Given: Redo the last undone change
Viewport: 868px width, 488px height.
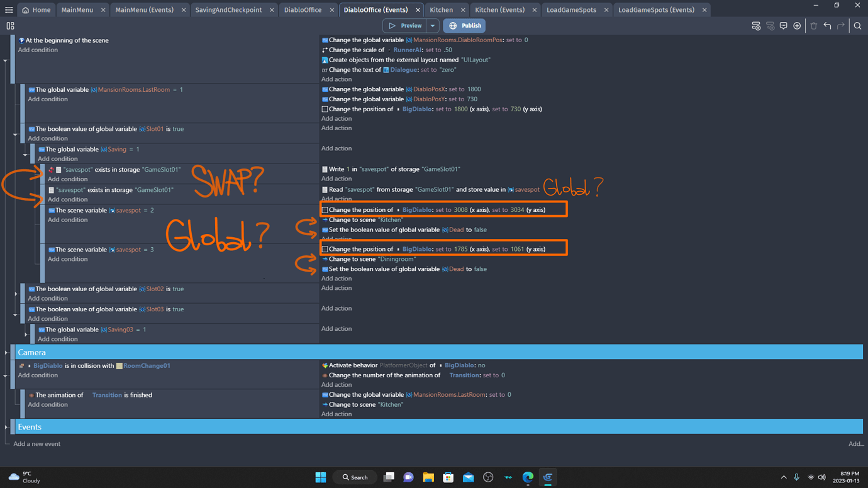Looking at the screenshot, I should pos(841,26).
